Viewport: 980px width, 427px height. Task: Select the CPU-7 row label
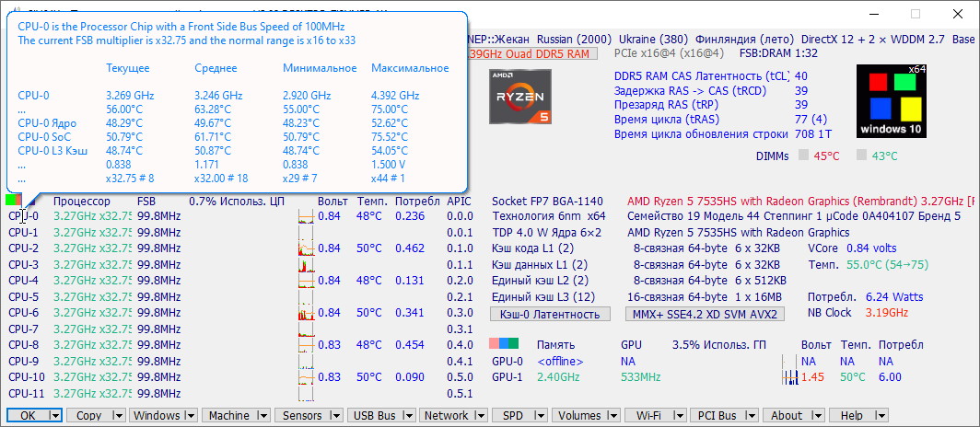23,329
